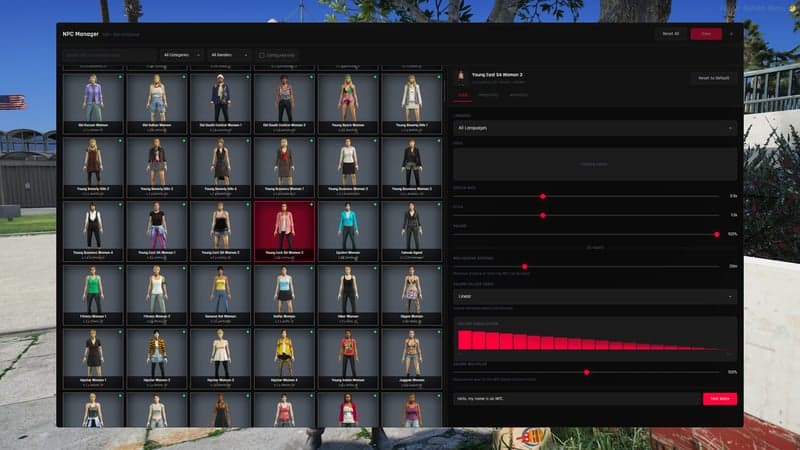Adjust the recognition distance slider
Viewport: 800px width, 450px height.
(x=524, y=266)
